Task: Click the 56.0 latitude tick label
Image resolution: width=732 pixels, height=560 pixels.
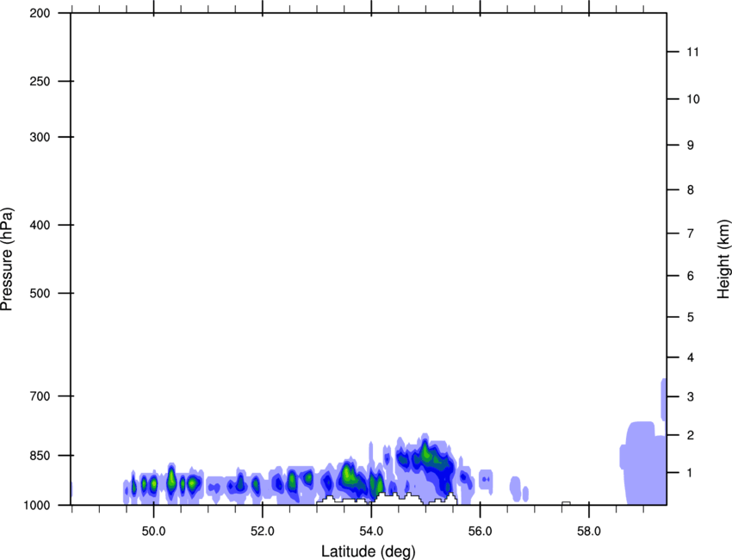Action: coord(480,532)
